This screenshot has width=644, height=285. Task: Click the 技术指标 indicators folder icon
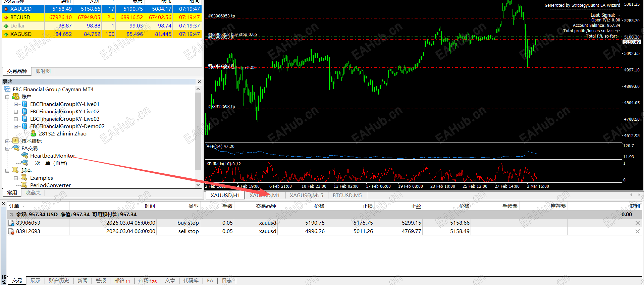pos(16,141)
